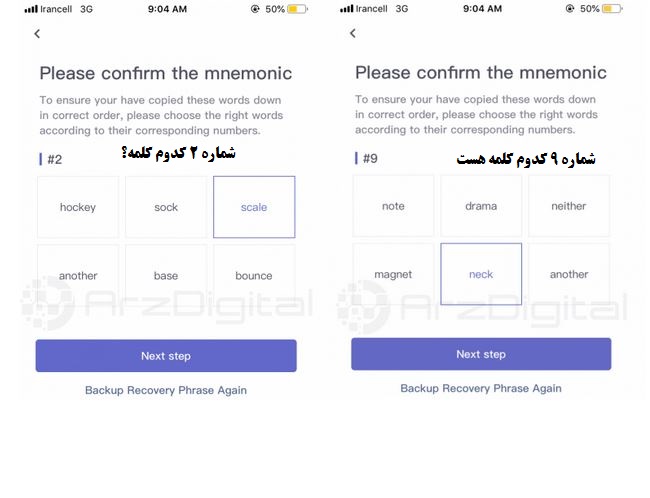Tap battery icon in left status bar
650x498 pixels.
click(297, 9)
